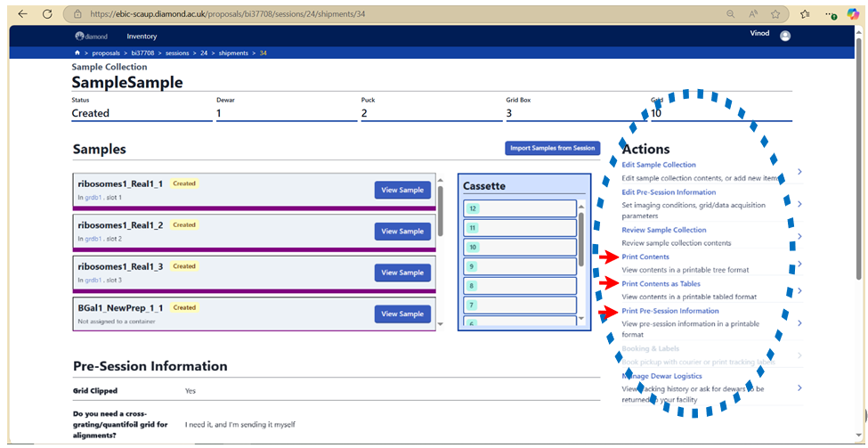Screen dimensions: 868x448
Task: Click chevron beside Edit Pre-Session Information
Action: click(799, 204)
